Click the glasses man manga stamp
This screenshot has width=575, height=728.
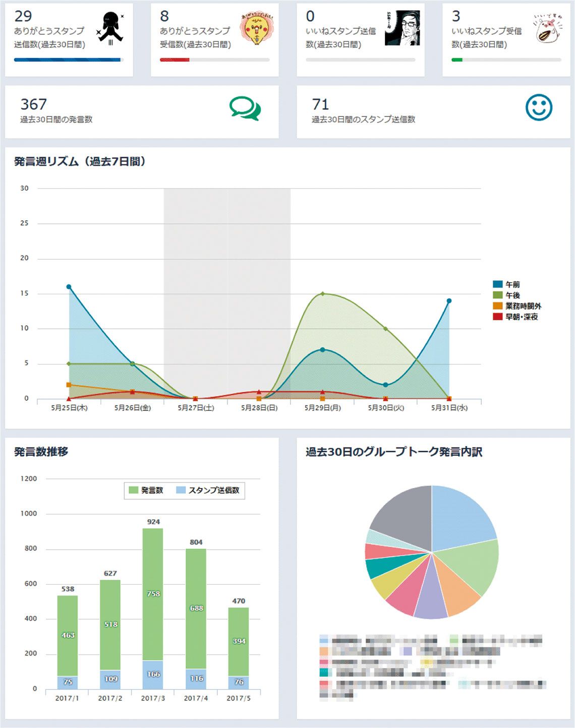pos(402,28)
